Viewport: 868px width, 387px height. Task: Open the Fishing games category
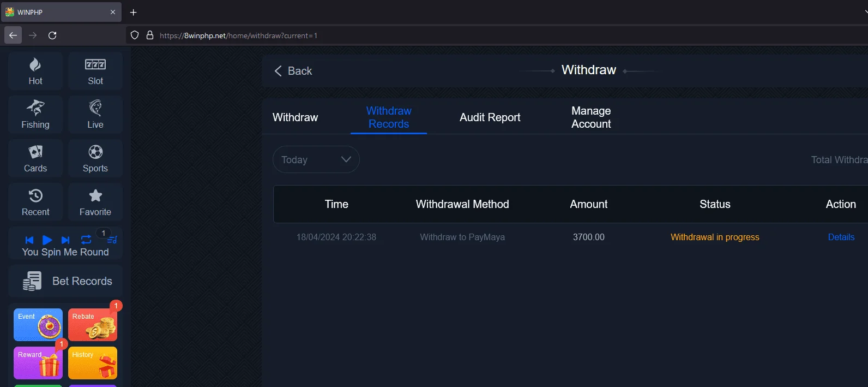(x=35, y=115)
